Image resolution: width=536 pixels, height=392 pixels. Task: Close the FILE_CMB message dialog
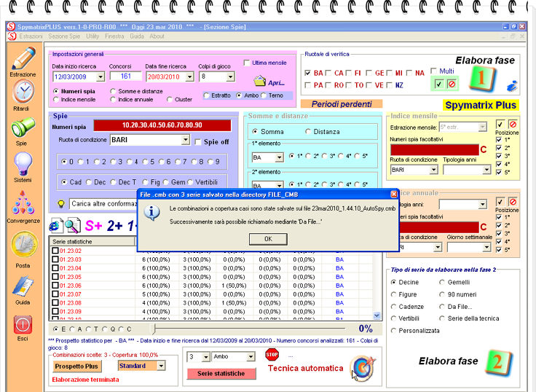click(394, 195)
